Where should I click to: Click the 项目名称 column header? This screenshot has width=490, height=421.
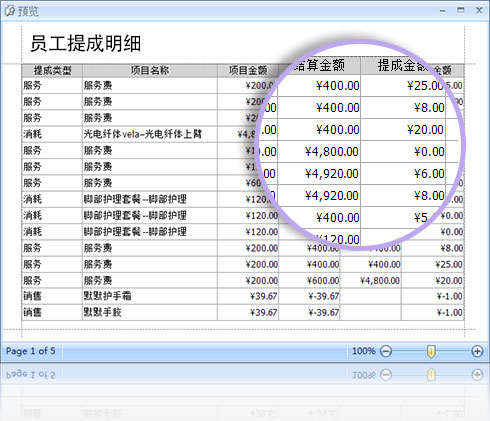(150, 71)
